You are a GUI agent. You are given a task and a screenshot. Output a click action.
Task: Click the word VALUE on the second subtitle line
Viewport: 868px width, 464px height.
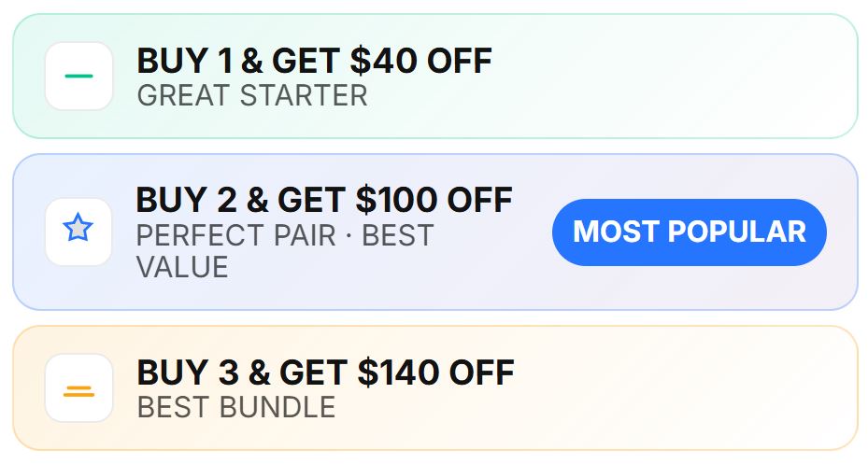182,267
